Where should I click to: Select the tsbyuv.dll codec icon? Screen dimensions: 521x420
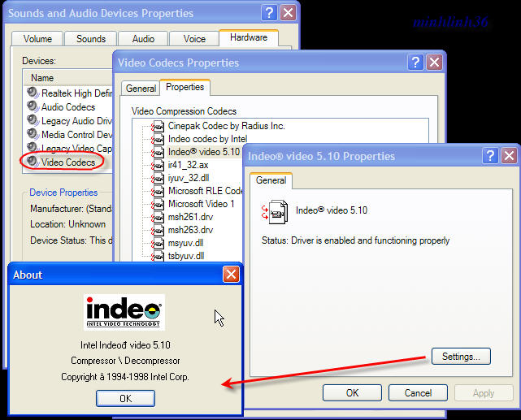coord(158,256)
